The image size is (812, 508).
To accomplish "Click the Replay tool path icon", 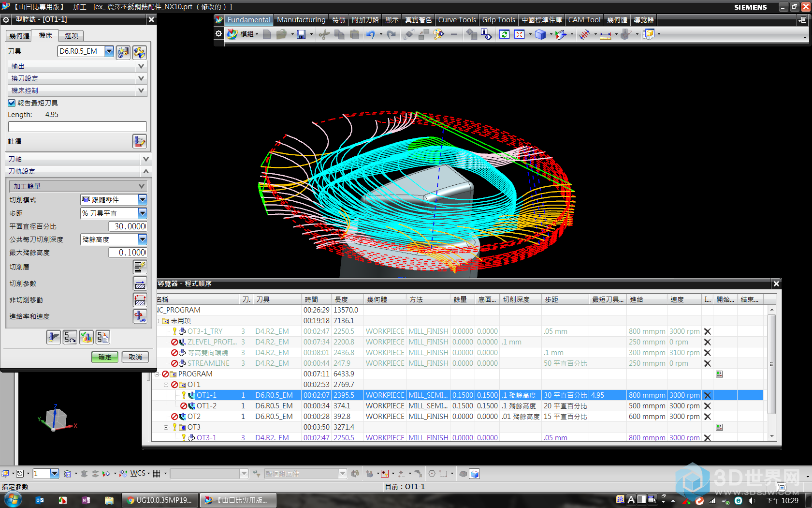I will pos(70,337).
